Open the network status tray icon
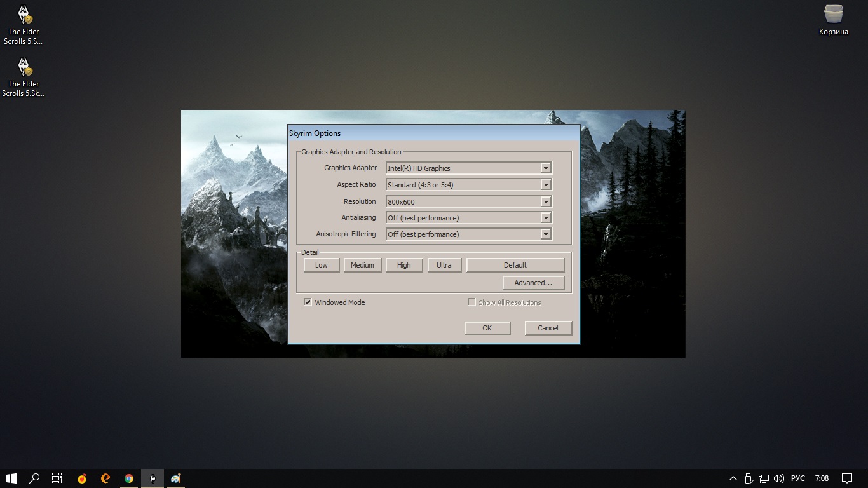This screenshot has height=488, width=868. pos(764,478)
